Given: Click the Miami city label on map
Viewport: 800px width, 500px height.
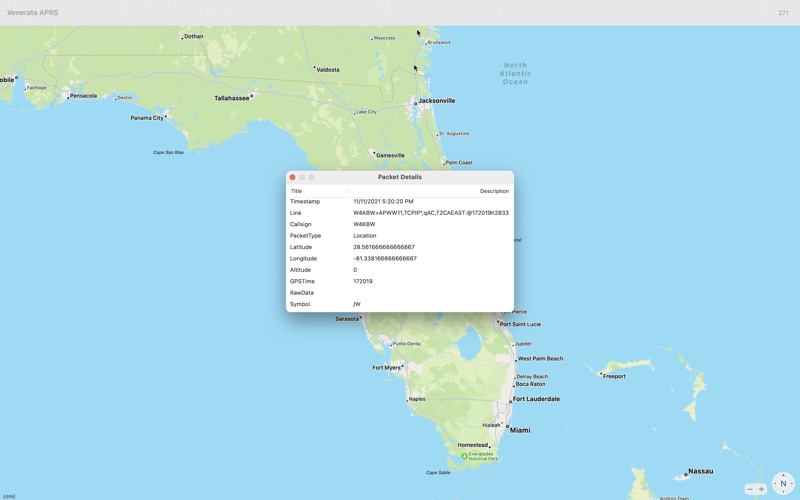Looking at the screenshot, I should [520, 430].
